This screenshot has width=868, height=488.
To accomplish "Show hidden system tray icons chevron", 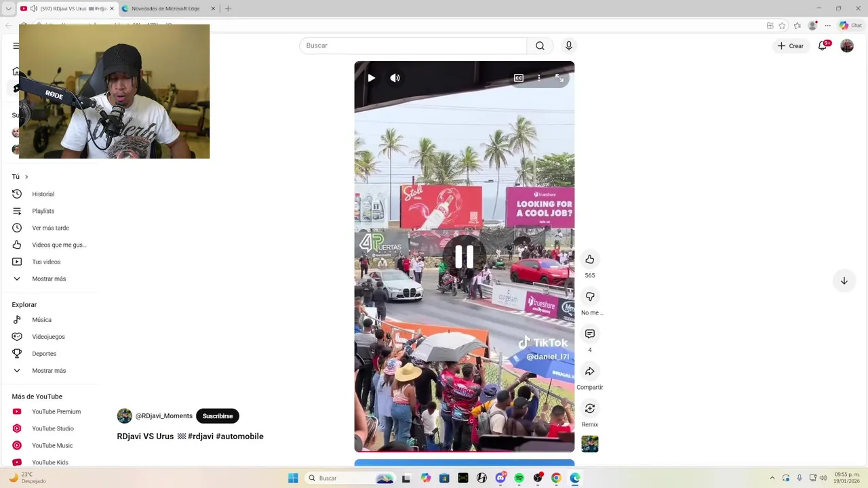I will [772, 478].
